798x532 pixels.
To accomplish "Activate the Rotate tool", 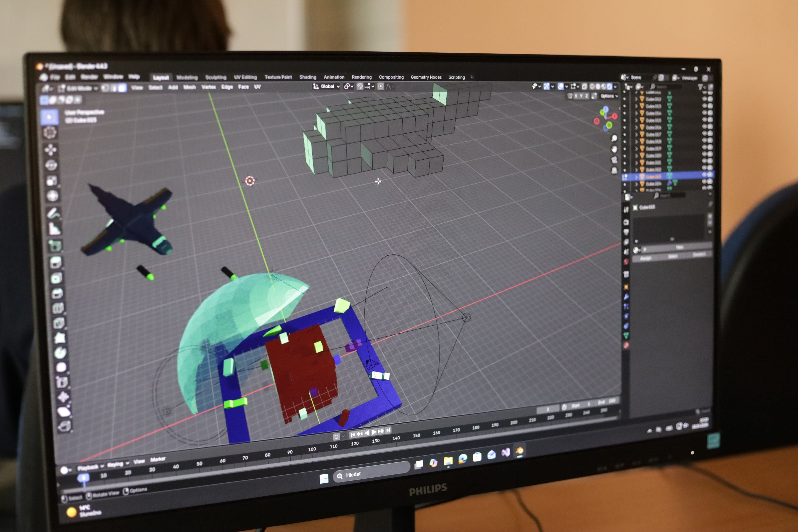I will (51, 165).
